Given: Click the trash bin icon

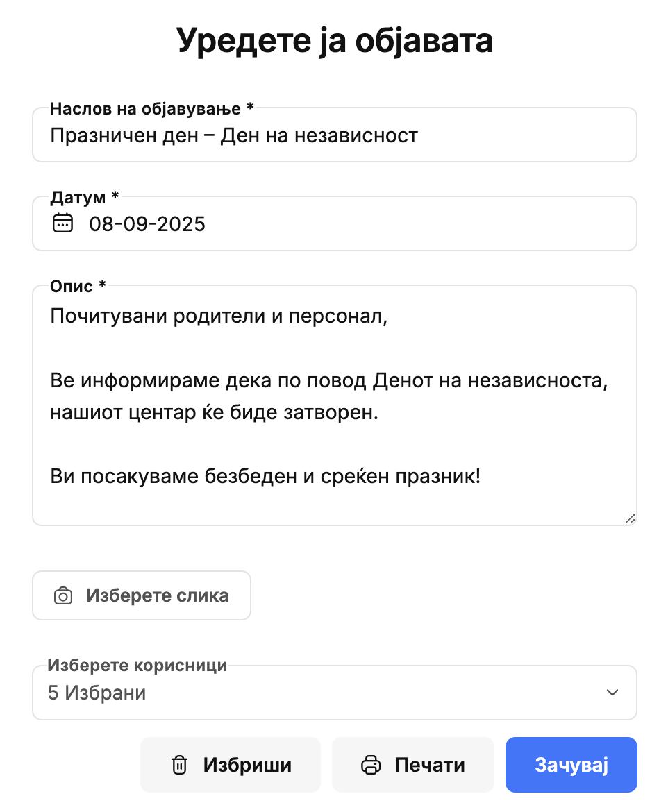Looking at the screenshot, I should click(179, 765).
